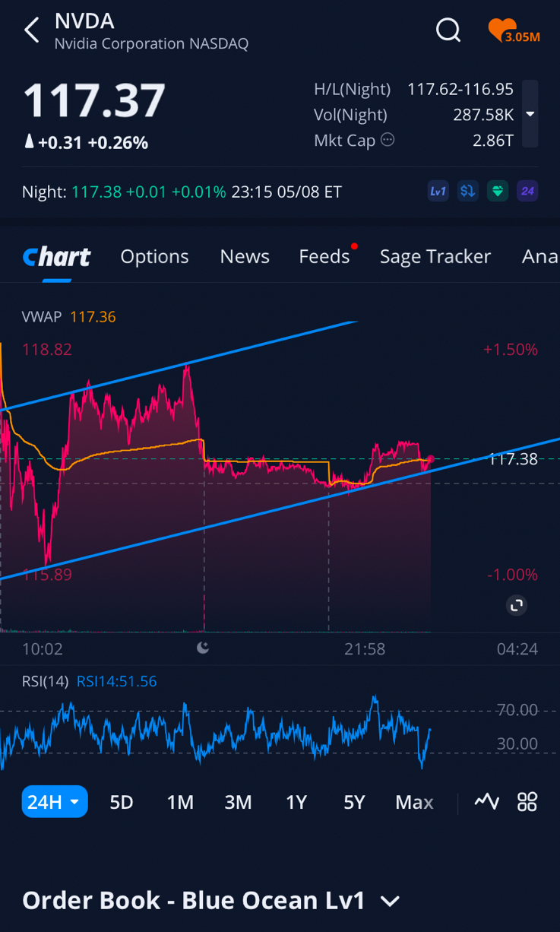Go back using the back arrow
Viewport: 560px width, 932px height.
pyautogui.click(x=31, y=31)
